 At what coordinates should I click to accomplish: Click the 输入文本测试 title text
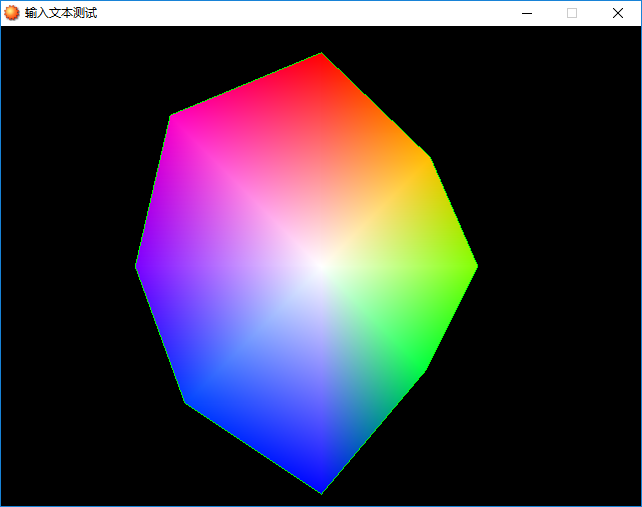61,13
